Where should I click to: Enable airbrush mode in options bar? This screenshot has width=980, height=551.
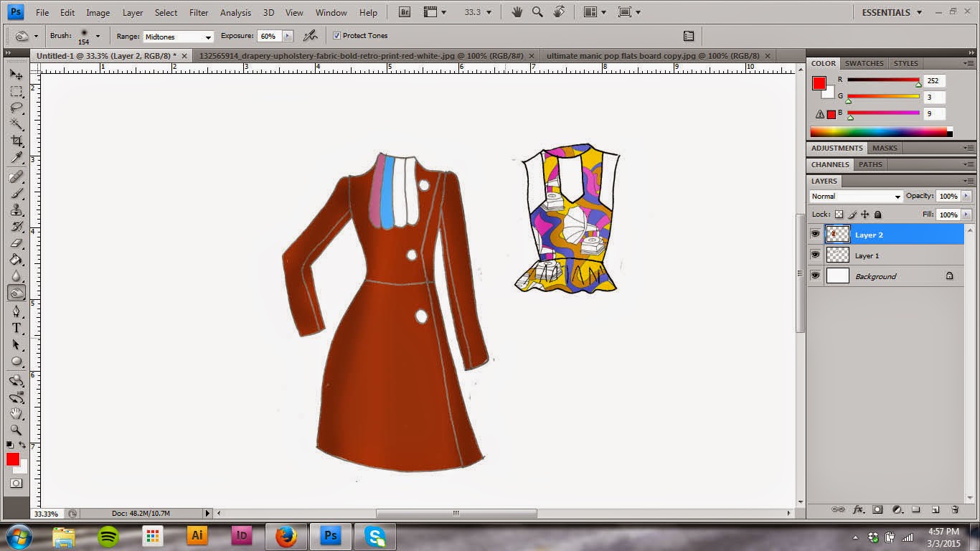pos(310,35)
